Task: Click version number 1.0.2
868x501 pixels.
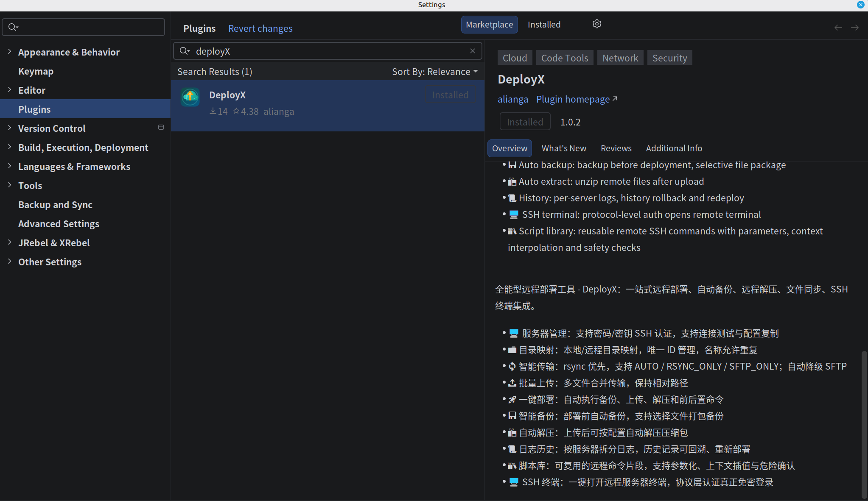Action: click(571, 122)
